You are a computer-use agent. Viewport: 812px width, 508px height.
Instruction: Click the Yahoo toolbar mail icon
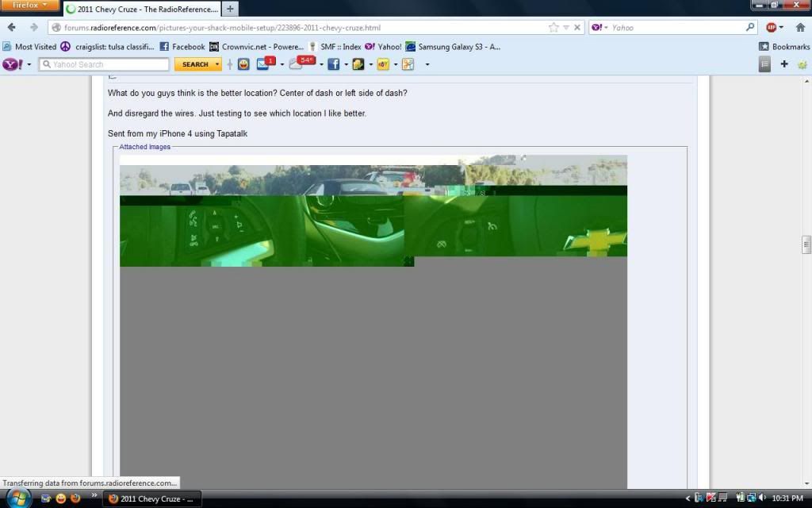263,64
